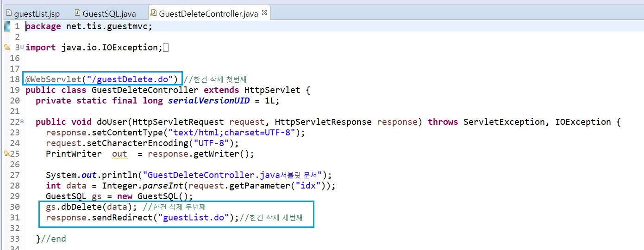
Task: Collapse the doUser method on line 22
Action: [22, 121]
